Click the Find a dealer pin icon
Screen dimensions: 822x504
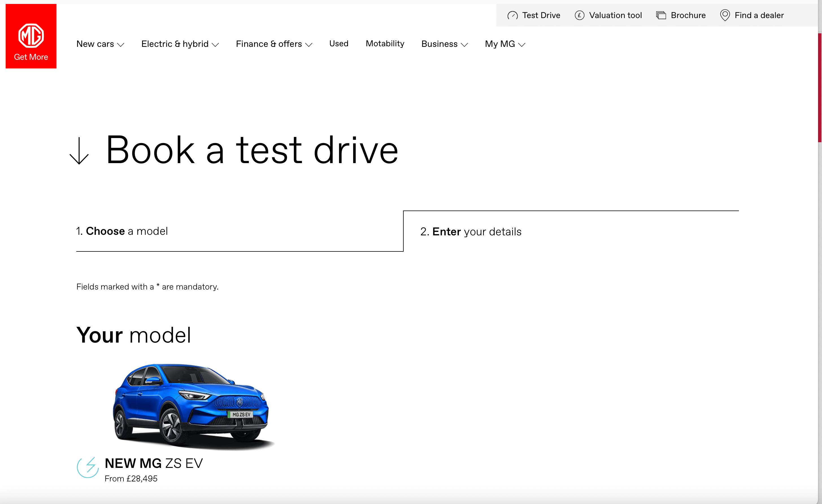click(x=725, y=15)
